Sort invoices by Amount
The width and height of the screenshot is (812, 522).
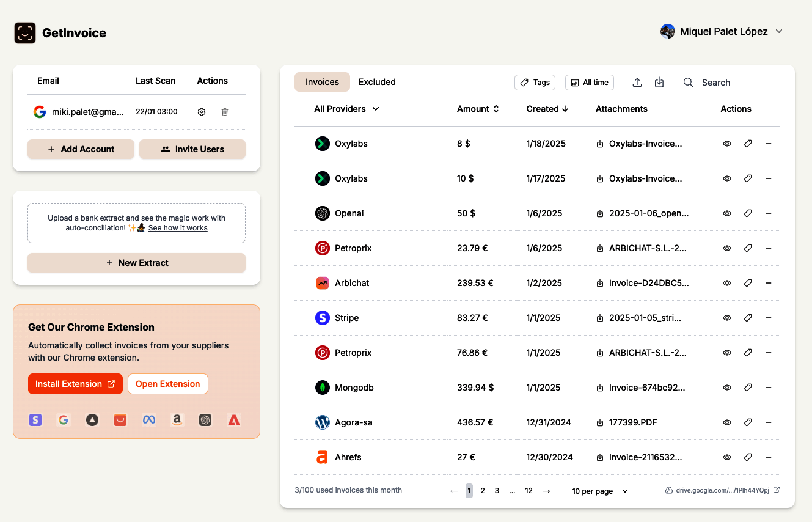coord(478,109)
